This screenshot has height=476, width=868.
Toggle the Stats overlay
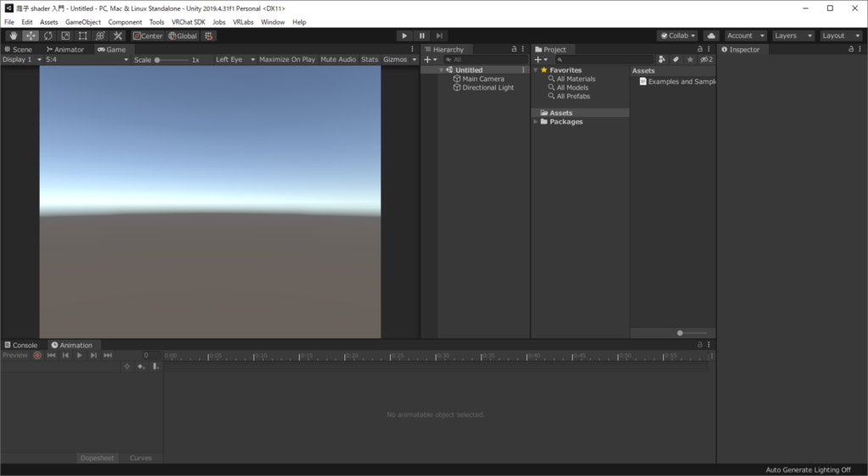[x=370, y=60]
